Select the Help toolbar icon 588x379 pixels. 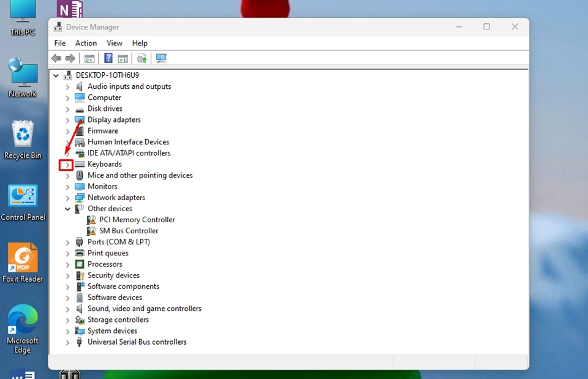[108, 58]
